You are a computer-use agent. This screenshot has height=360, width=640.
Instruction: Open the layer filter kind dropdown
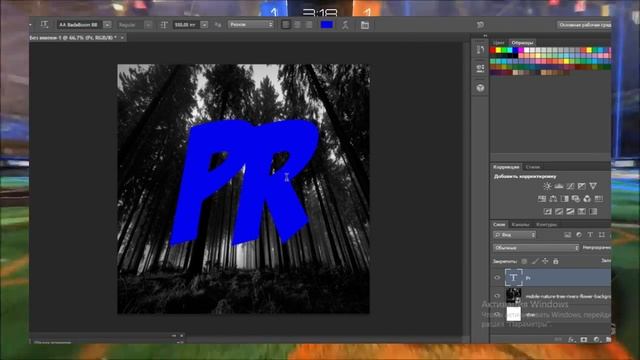point(514,235)
